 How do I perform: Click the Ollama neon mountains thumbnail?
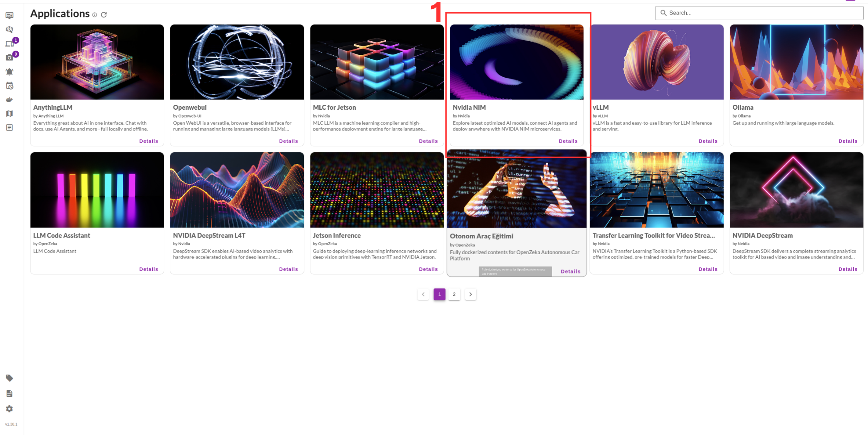[796, 62]
